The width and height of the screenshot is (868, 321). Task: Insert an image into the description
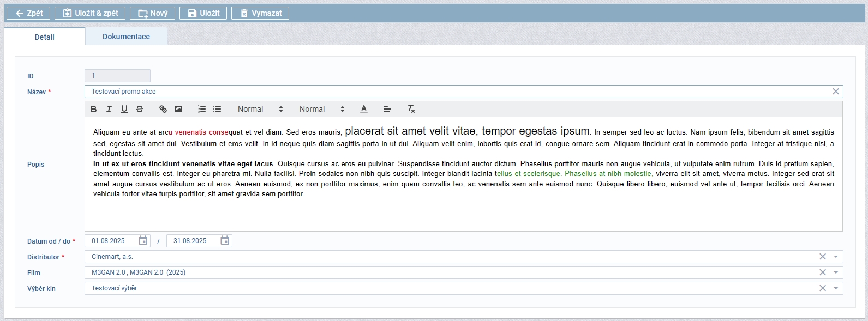click(x=178, y=109)
